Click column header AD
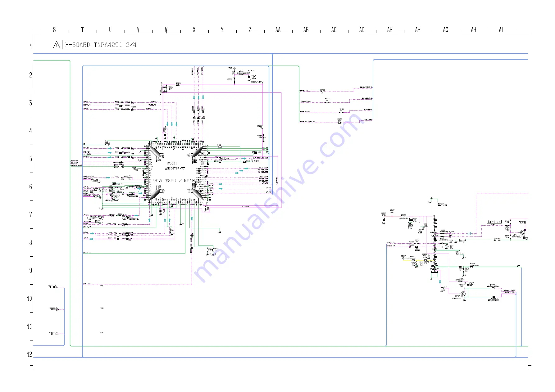 click(362, 30)
